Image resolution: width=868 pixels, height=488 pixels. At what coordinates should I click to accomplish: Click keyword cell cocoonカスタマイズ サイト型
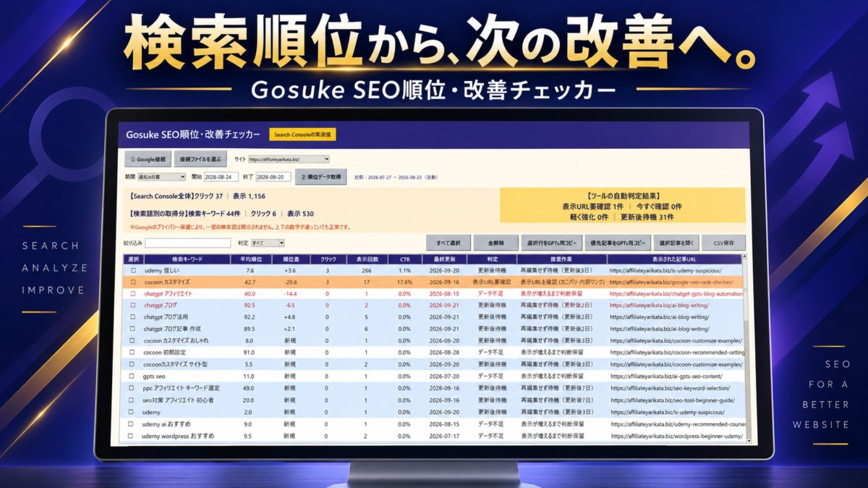(176, 364)
